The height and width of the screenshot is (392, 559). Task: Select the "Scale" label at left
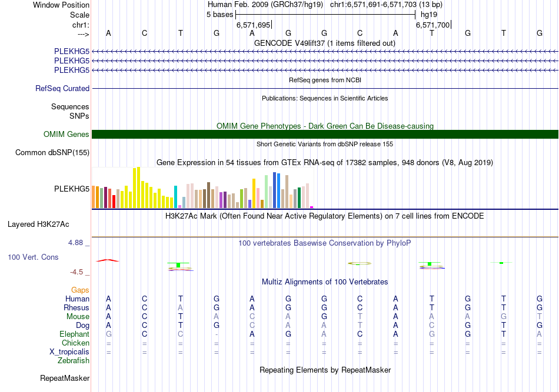(x=79, y=15)
